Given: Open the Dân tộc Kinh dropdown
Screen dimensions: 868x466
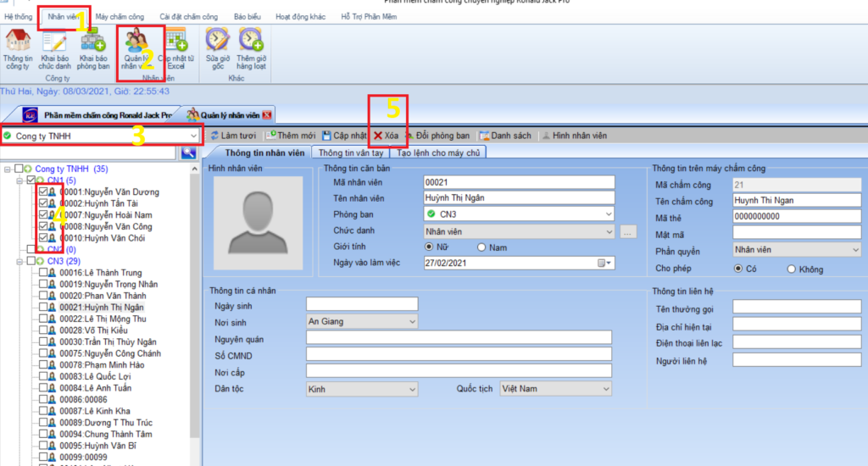Looking at the screenshot, I should [413, 390].
